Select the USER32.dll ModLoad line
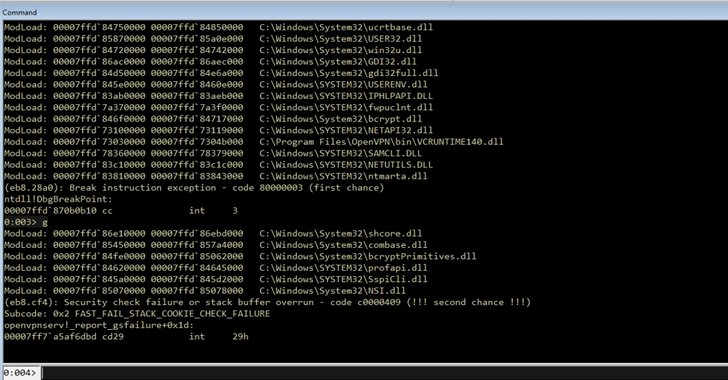The image size is (728, 380). point(213,39)
